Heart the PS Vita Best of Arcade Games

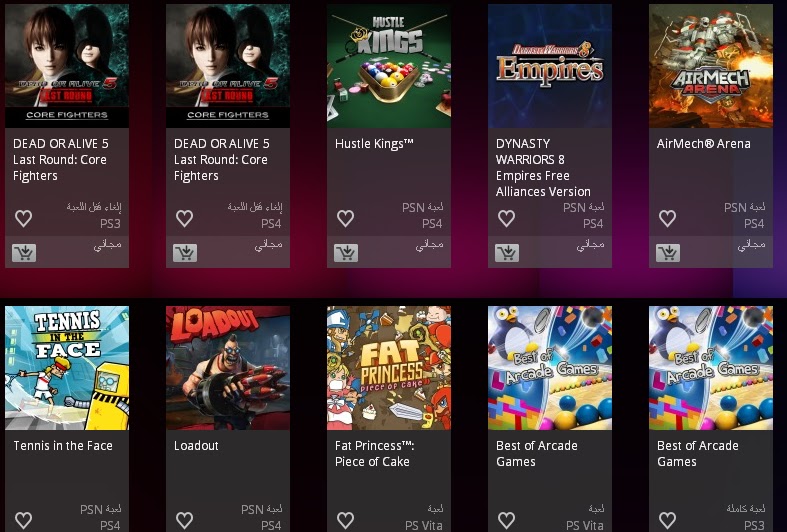pyautogui.click(x=506, y=520)
